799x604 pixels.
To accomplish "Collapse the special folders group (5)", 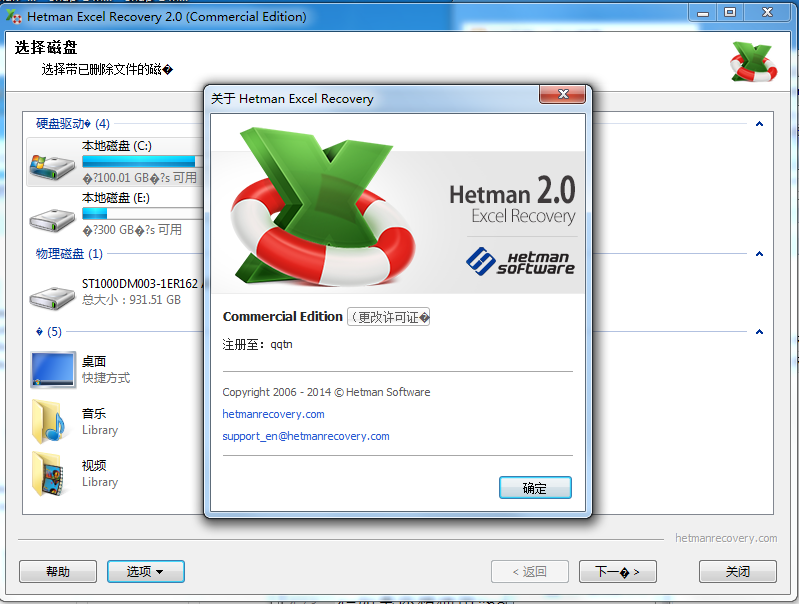I will (759, 332).
